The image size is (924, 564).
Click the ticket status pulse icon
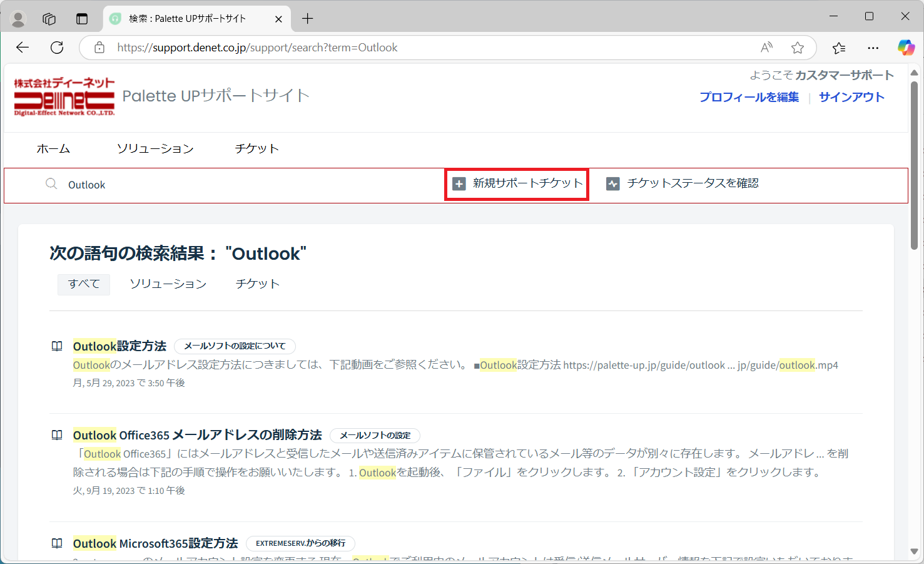(x=613, y=184)
